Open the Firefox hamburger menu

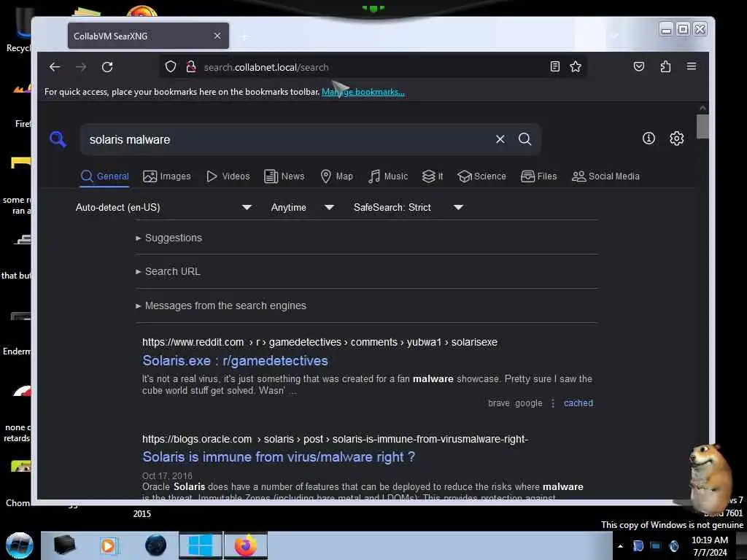[692, 66]
